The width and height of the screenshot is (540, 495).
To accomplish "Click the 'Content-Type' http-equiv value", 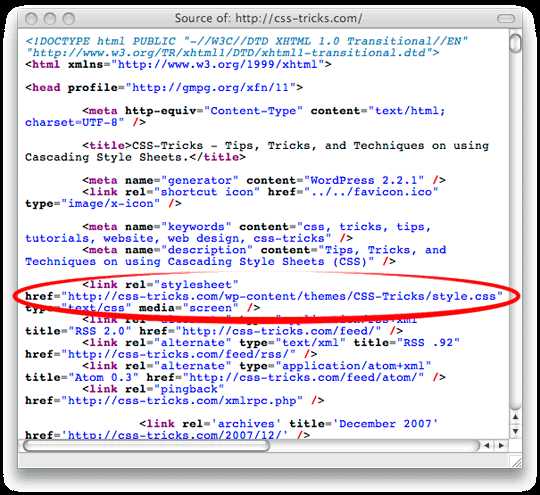I will point(253,111).
